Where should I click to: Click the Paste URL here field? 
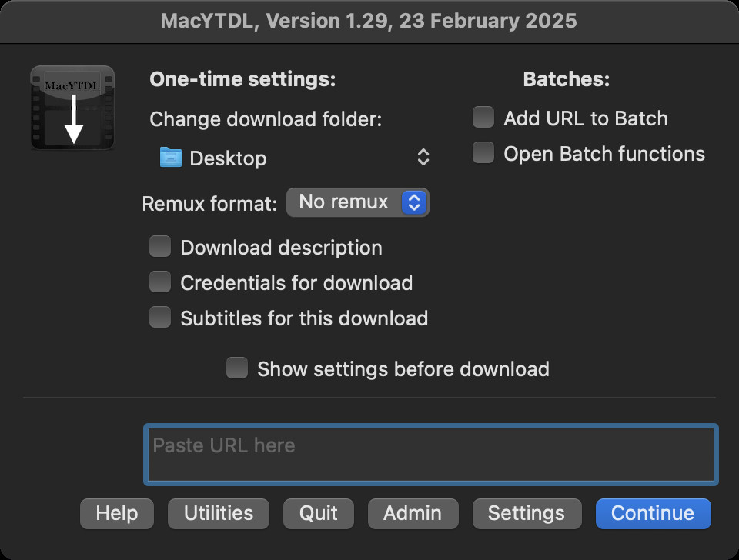[x=431, y=455]
